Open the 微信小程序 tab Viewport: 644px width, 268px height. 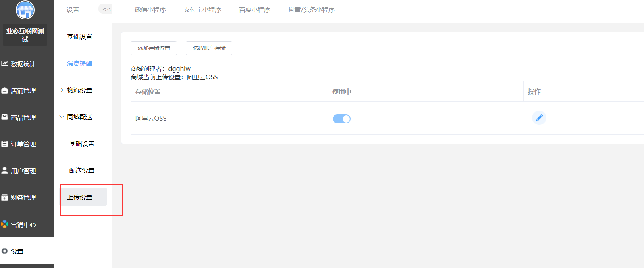(150, 10)
